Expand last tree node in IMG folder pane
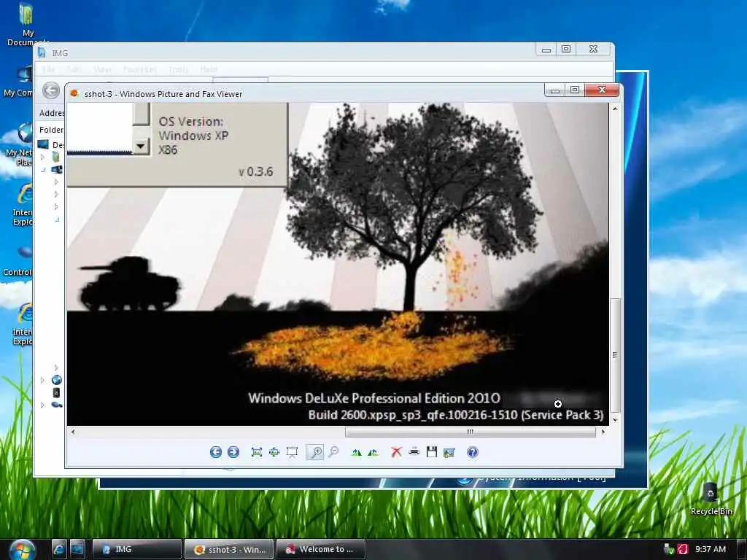Image resolution: width=747 pixels, height=560 pixels. [42, 405]
